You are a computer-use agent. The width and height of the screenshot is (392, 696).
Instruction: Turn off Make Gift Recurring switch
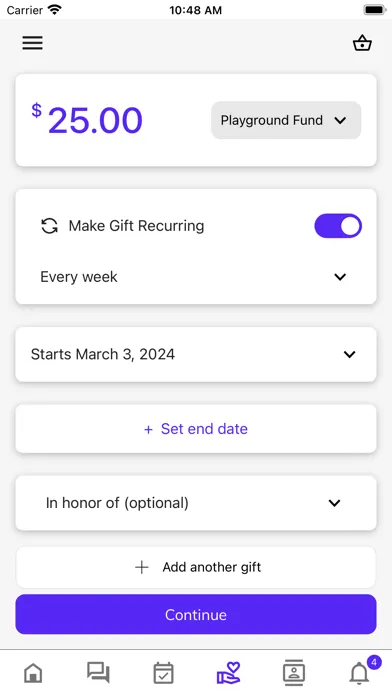(x=338, y=226)
